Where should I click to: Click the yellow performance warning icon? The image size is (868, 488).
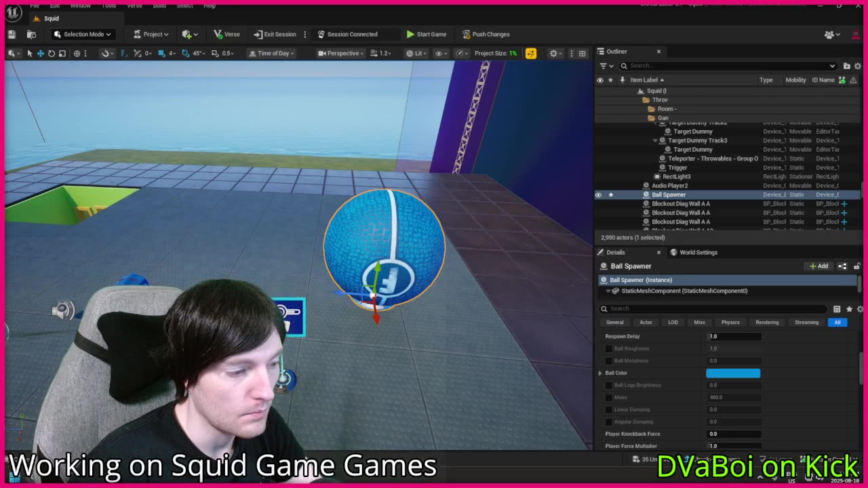coord(531,54)
